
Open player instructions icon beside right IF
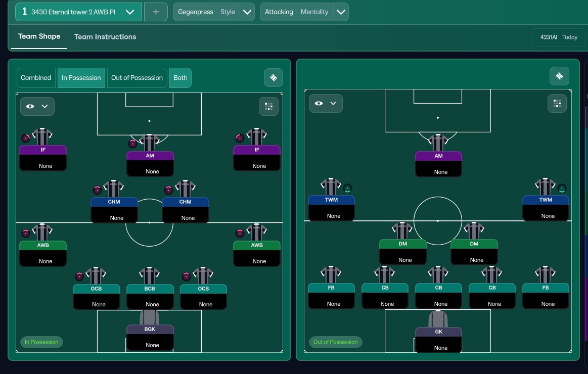pyautogui.click(x=240, y=138)
